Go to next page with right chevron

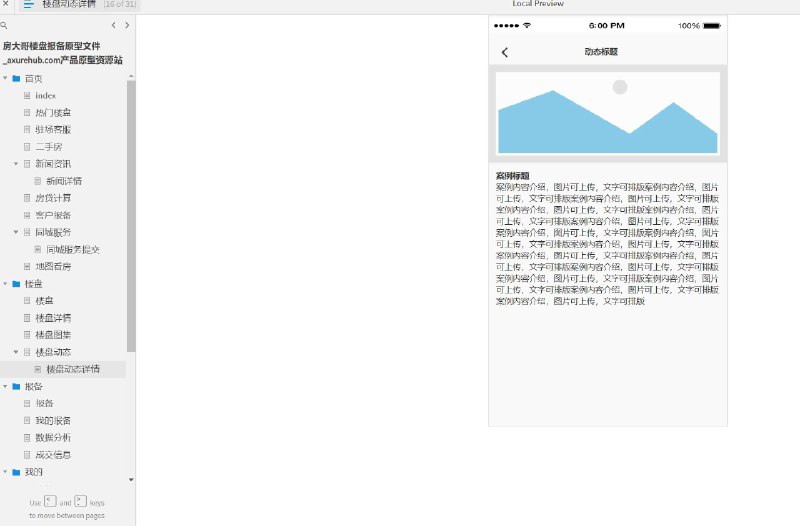click(x=127, y=25)
